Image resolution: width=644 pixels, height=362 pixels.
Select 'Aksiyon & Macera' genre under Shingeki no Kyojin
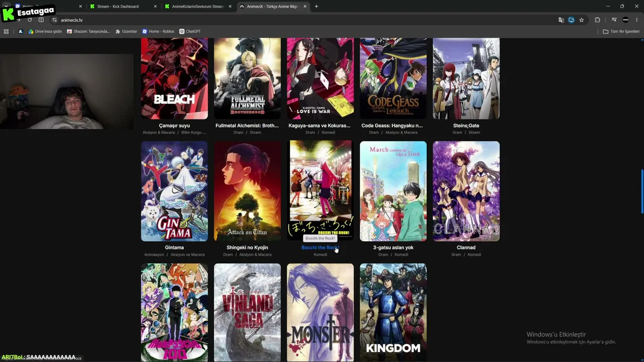point(255,255)
